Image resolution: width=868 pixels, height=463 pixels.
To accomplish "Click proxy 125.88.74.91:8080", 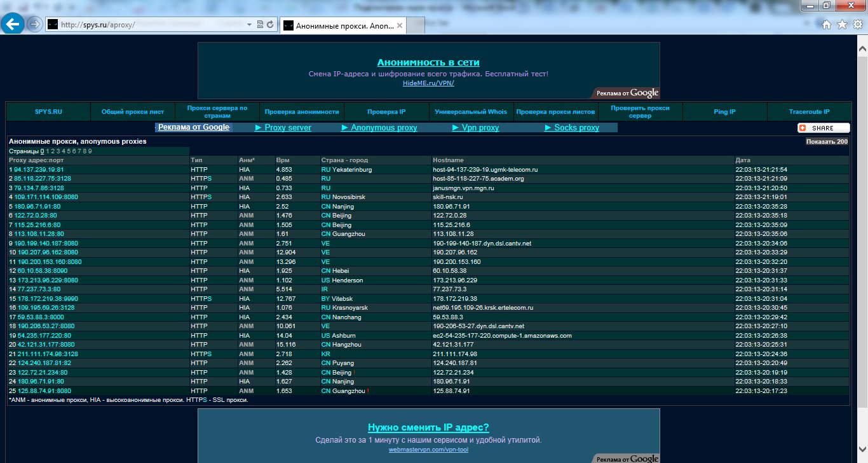I will [44, 390].
